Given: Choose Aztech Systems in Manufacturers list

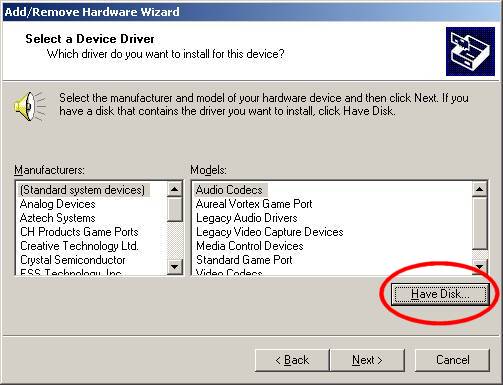Looking at the screenshot, I should coord(58,218).
